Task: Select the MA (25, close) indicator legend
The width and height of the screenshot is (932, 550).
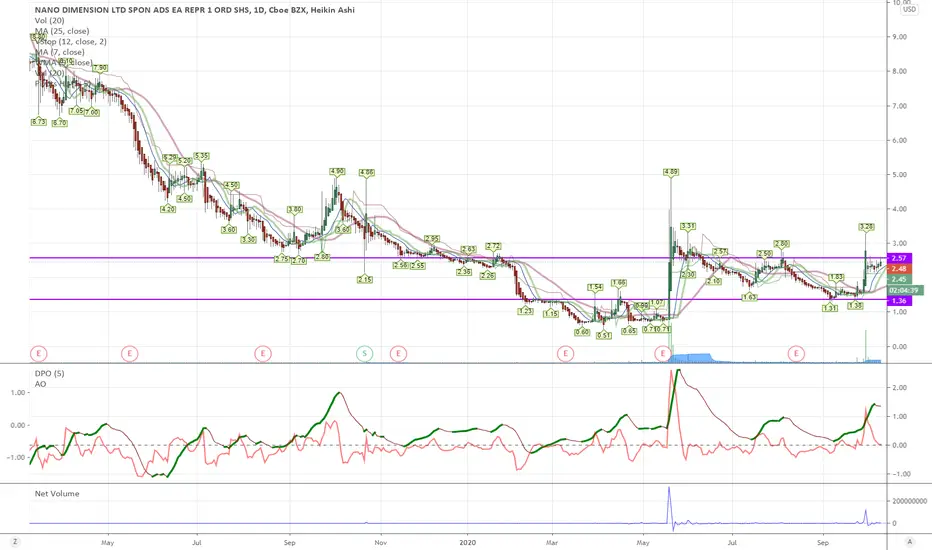Action: tap(62, 31)
